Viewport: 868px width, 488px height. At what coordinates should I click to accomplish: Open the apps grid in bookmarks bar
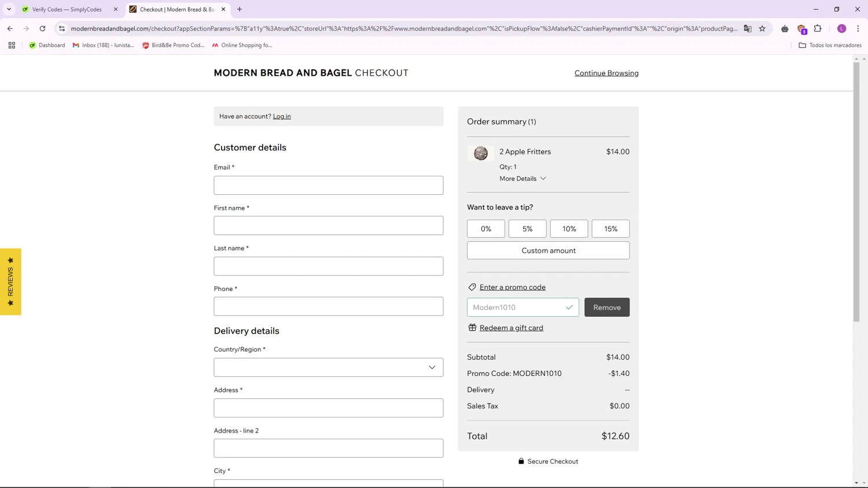12,45
